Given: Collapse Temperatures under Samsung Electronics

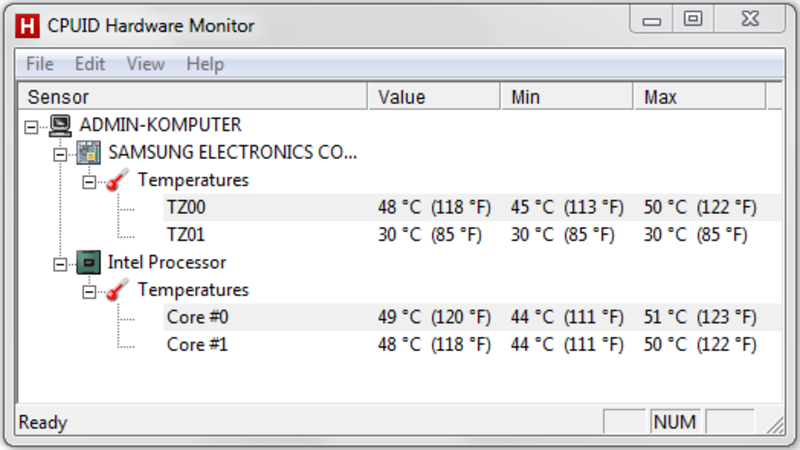Looking at the screenshot, I should click(x=89, y=182).
